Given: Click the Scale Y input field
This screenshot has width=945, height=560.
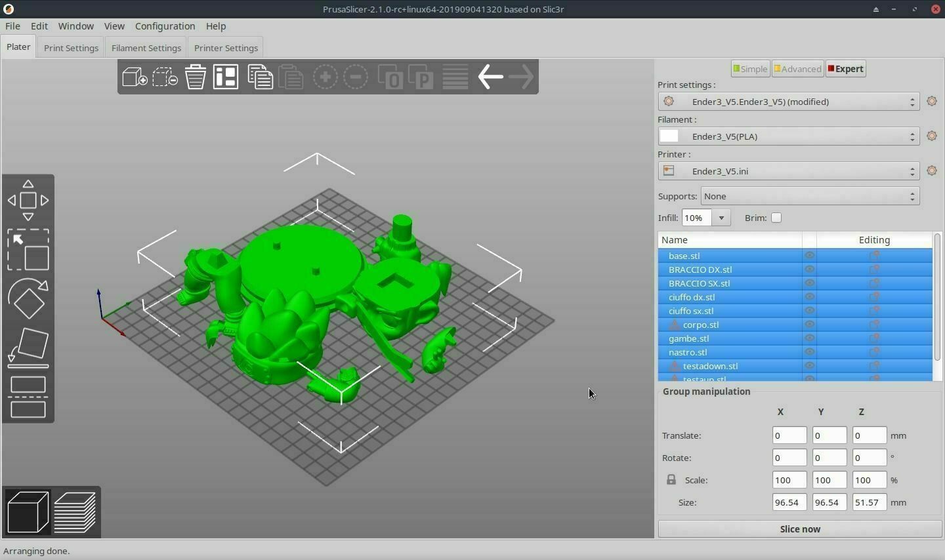Looking at the screenshot, I should [x=829, y=480].
